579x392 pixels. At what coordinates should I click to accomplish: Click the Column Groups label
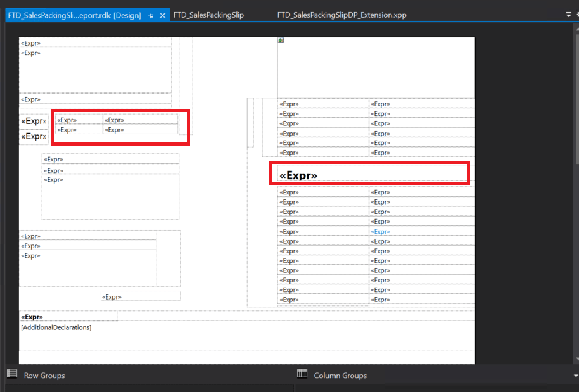(340, 376)
